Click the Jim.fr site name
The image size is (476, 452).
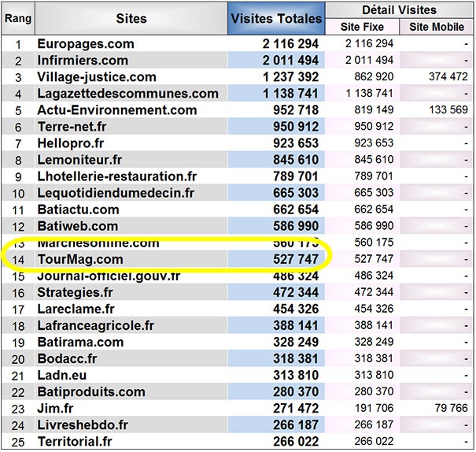[55, 409]
